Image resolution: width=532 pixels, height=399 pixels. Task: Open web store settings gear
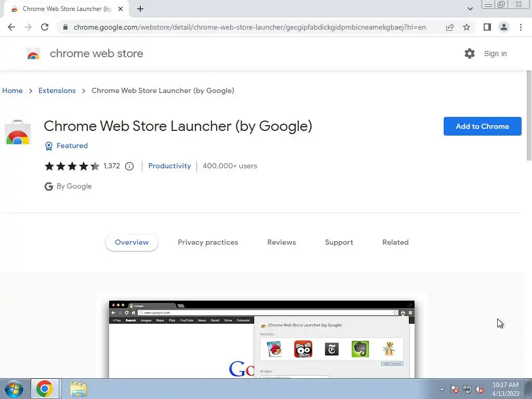pos(470,54)
